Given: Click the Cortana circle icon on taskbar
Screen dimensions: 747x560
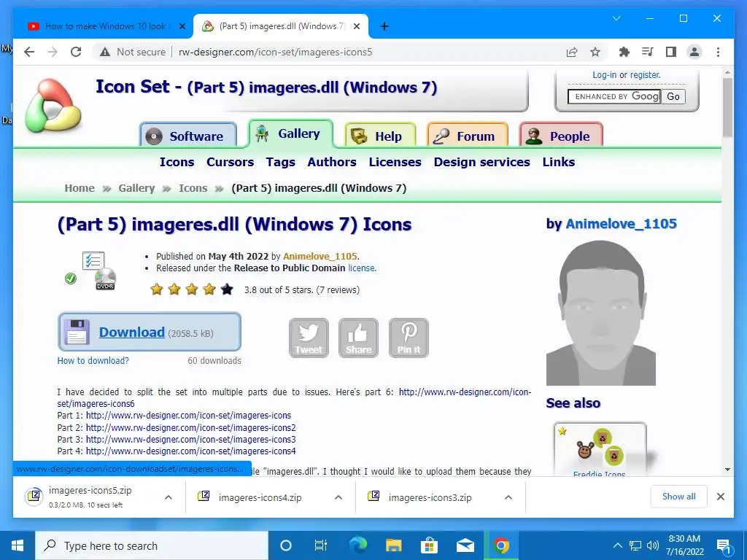Looking at the screenshot, I should pos(285,545).
